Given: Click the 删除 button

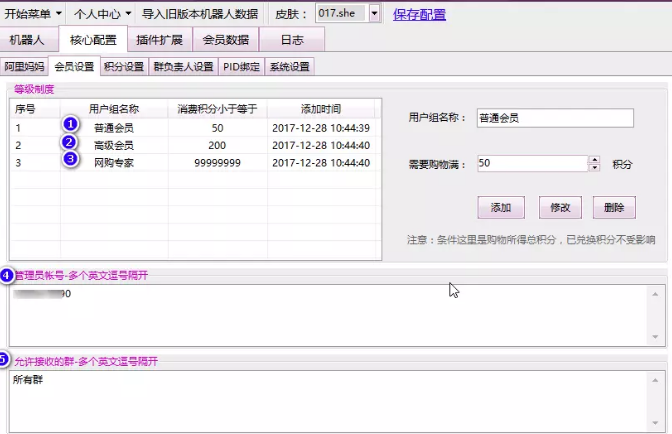Looking at the screenshot, I should 614,207.
